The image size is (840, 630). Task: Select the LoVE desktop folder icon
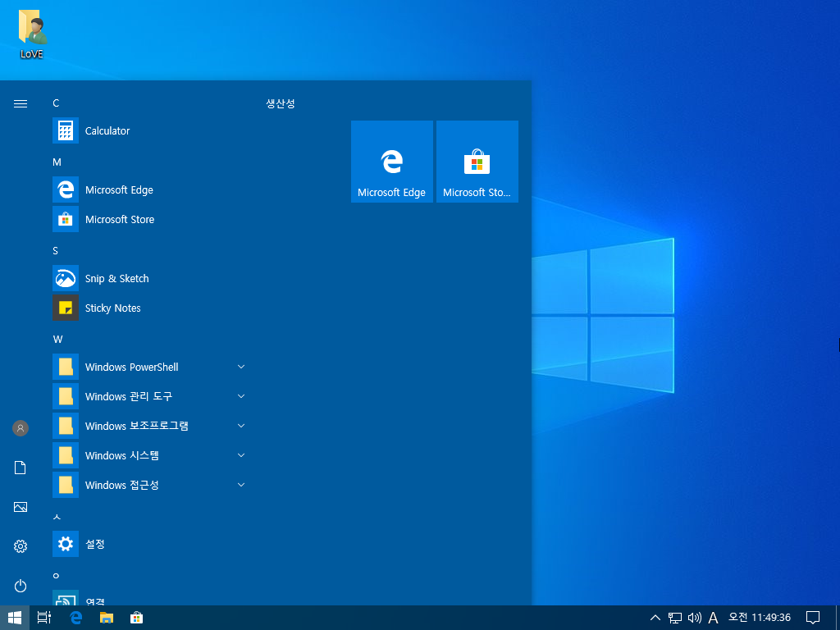click(32, 33)
